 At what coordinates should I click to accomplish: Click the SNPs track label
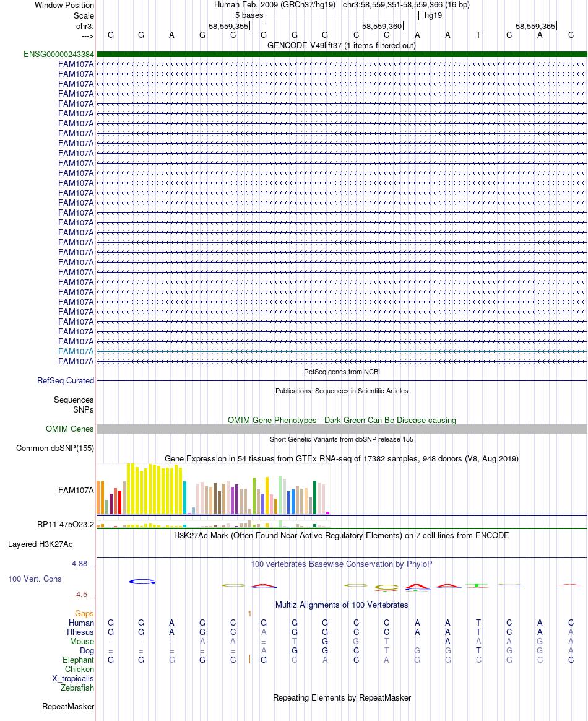click(x=83, y=409)
